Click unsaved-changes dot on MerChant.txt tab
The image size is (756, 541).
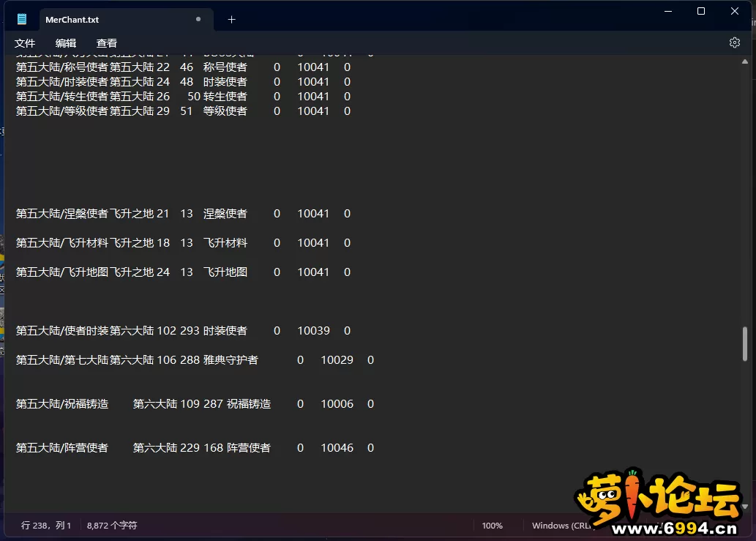[x=198, y=19]
